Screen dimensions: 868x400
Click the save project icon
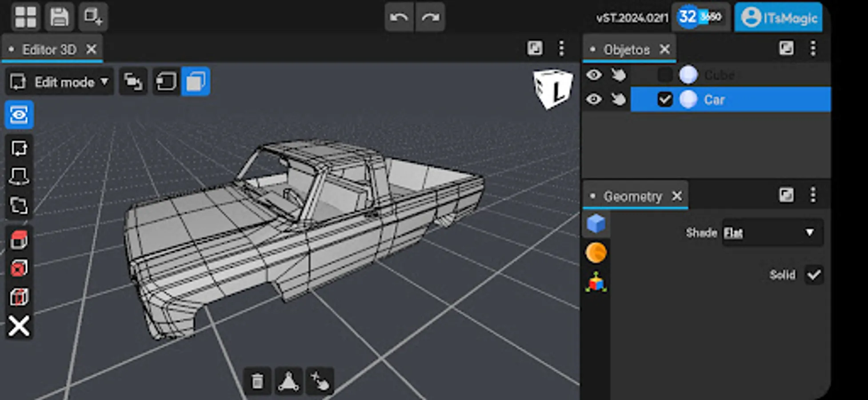58,17
